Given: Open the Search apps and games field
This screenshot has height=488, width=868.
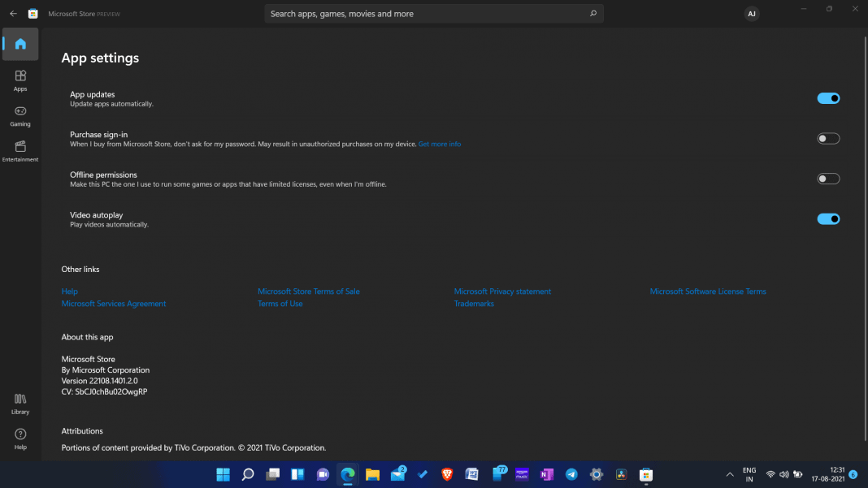Looking at the screenshot, I should (434, 14).
